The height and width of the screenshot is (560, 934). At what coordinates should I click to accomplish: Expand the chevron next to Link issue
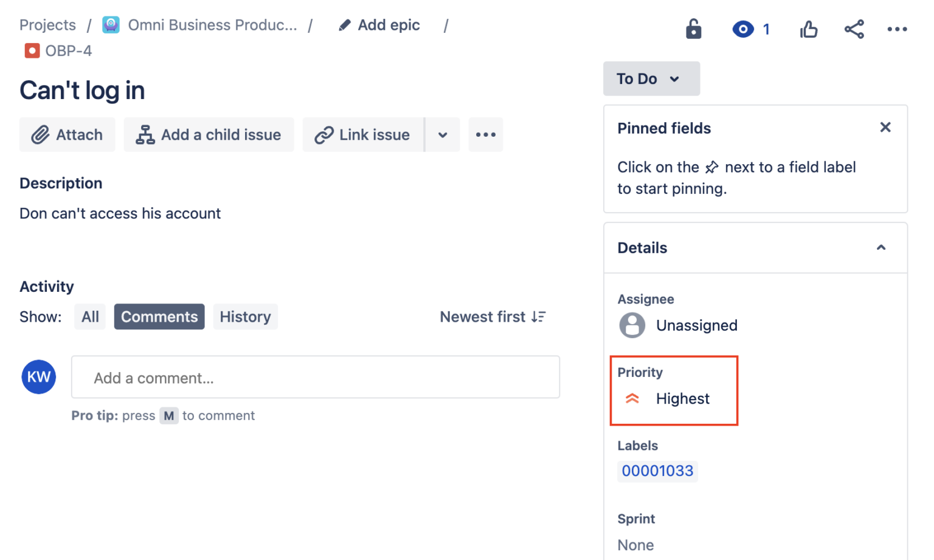click(442, 134)
